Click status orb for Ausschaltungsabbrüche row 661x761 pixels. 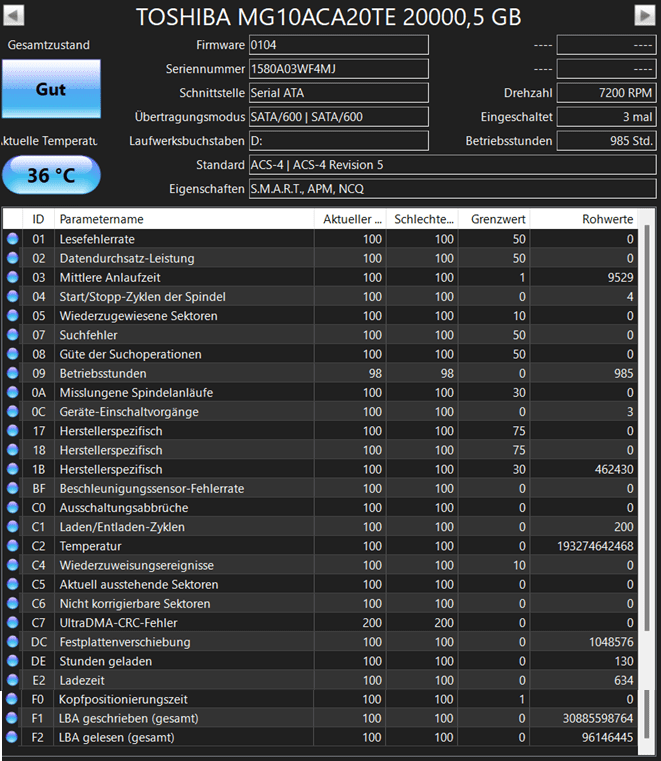point(13,507)
